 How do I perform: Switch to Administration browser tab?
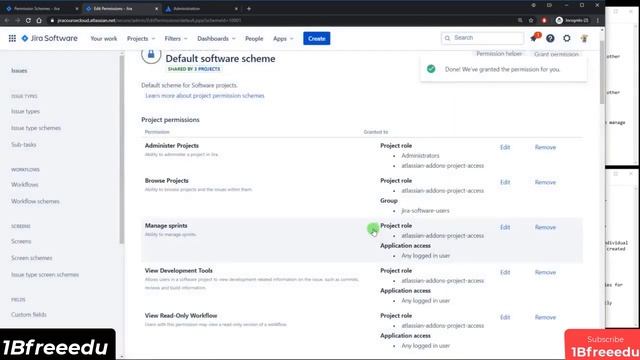click(200, 9)
